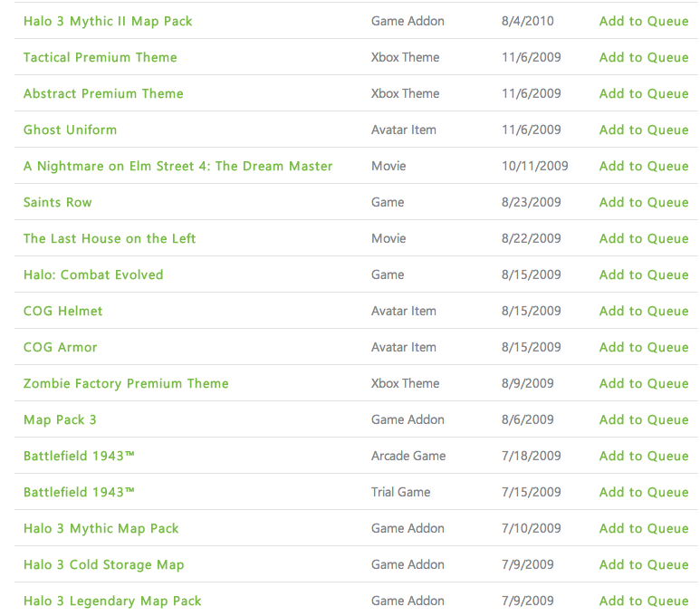Add Zombie Factory Premium Theme to queue
The width and height of the screenshot is (700, 616).
644,383
